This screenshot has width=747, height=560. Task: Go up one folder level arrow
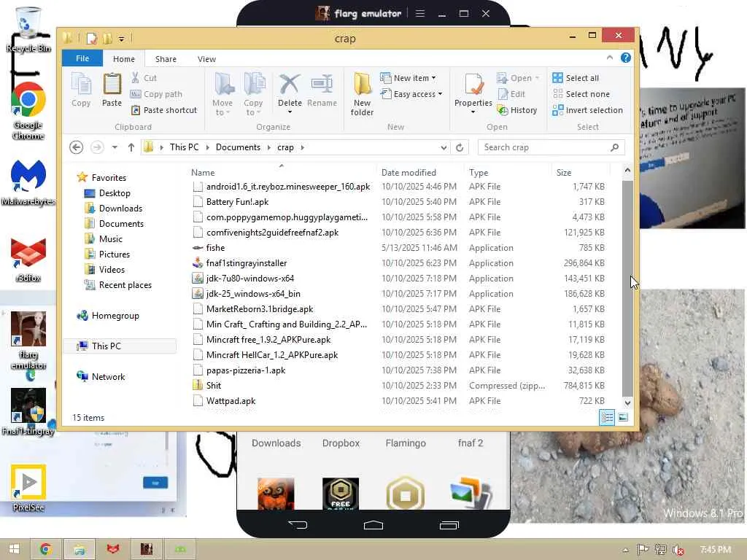(x=131, y=147)
